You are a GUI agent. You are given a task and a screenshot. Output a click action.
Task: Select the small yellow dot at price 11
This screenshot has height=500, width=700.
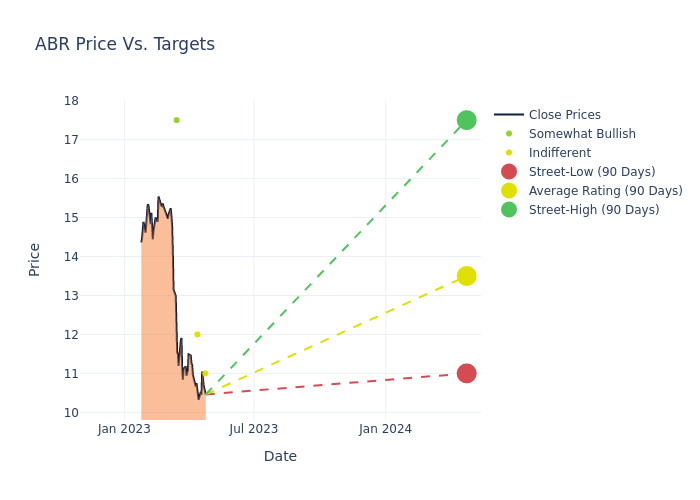tap(205, 373)
